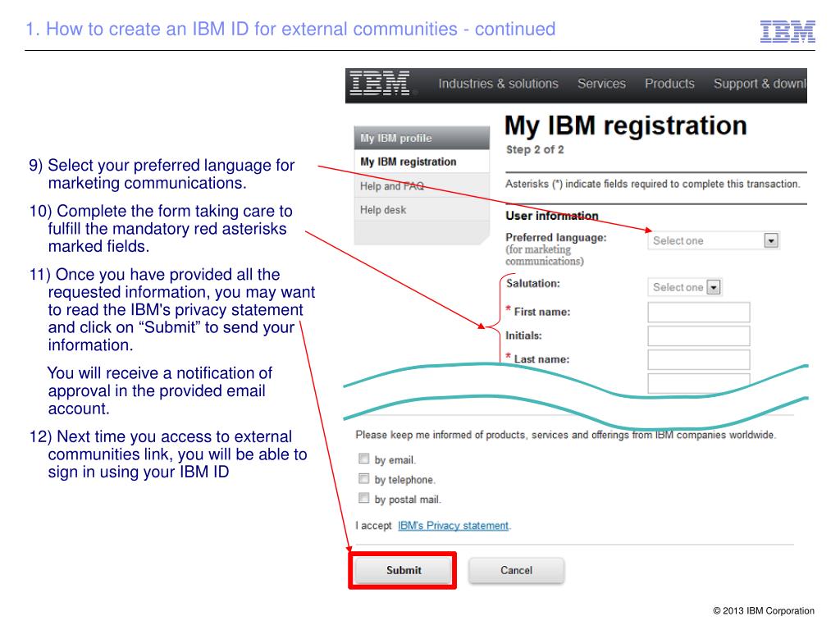Open IBM's Privacy statement link
The height and width of the screenshot is (630, 840).
[x=453, y=526]
